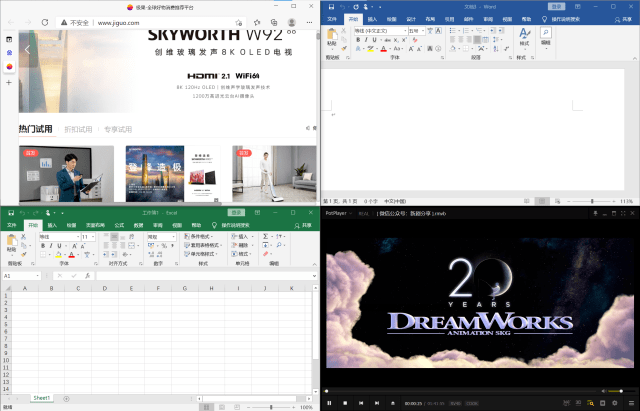Skip to next track in PotPlayer
Screen dimensions: 640x411
click(x=377, y=403)
